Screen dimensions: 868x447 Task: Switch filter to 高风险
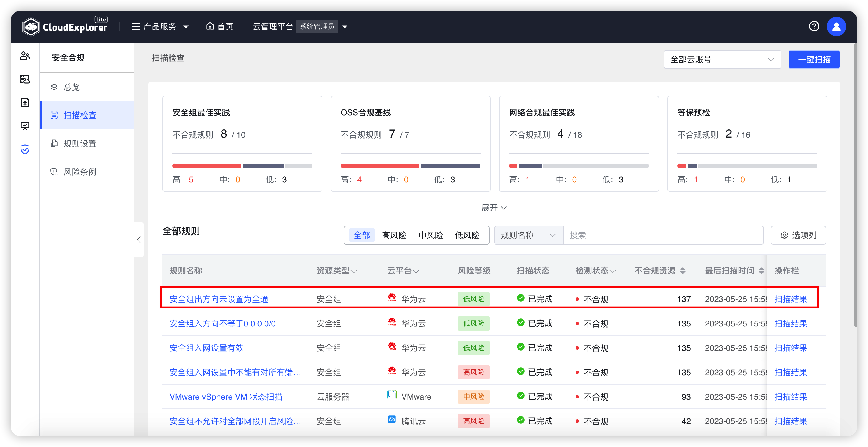click(394, 235)
